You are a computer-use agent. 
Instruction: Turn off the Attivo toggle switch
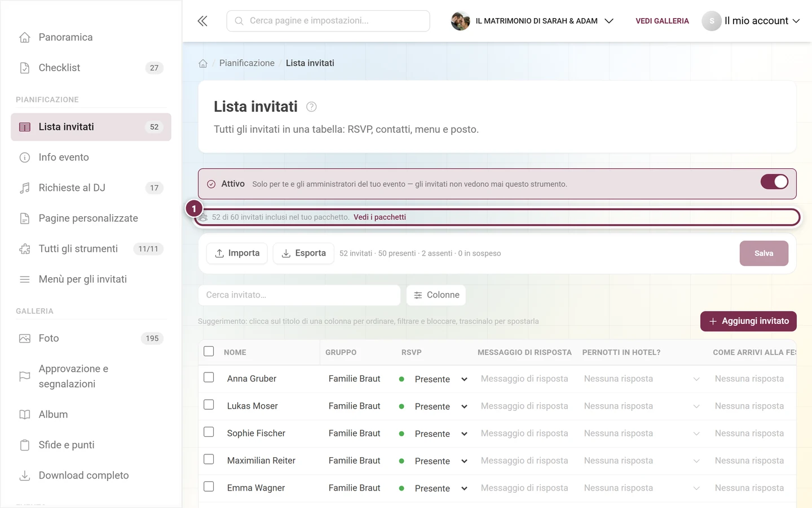point(774,182)
